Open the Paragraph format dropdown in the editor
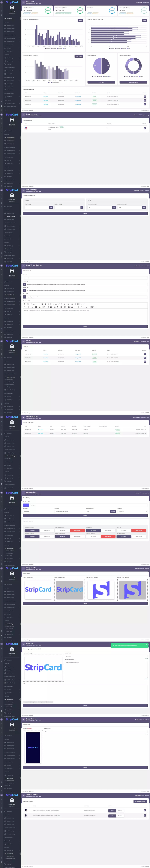 pyautogui.click(x=35, y=304)
